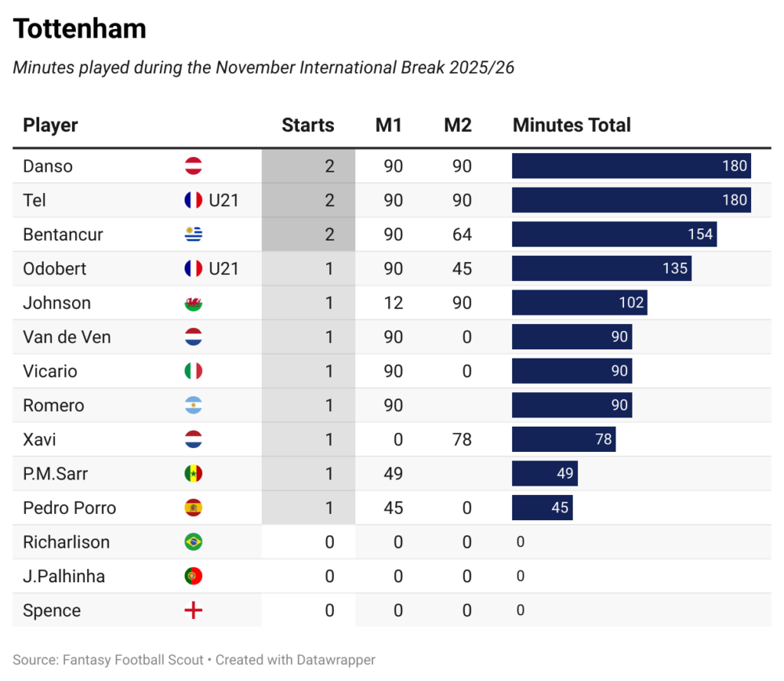This screenshot has height=681, width=784.
Task: Click Bentancur's 154 minutes bar
Action: pyautogui.click(x=614, y=234)
